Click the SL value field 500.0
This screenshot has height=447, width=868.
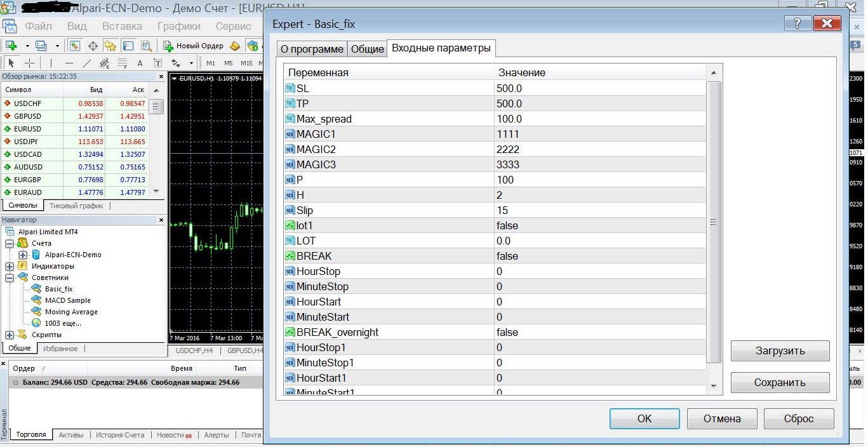tap(599, 88)
